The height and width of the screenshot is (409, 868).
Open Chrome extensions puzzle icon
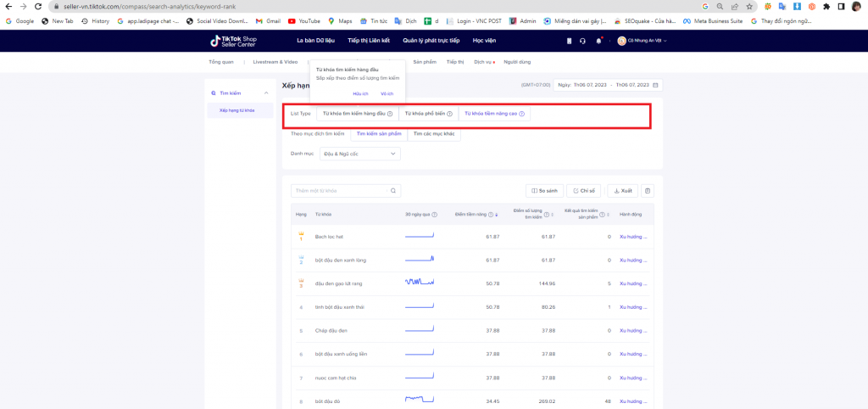click(826, 7)
